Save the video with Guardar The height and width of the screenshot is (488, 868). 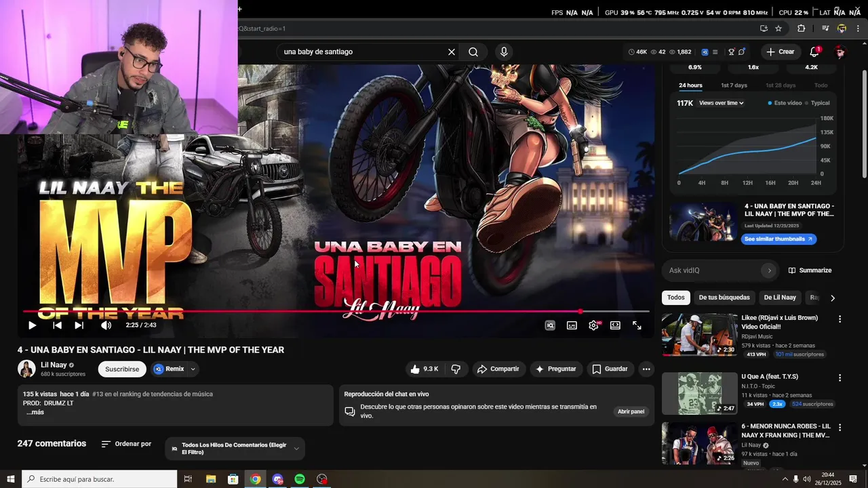click(x=610, y=369)
